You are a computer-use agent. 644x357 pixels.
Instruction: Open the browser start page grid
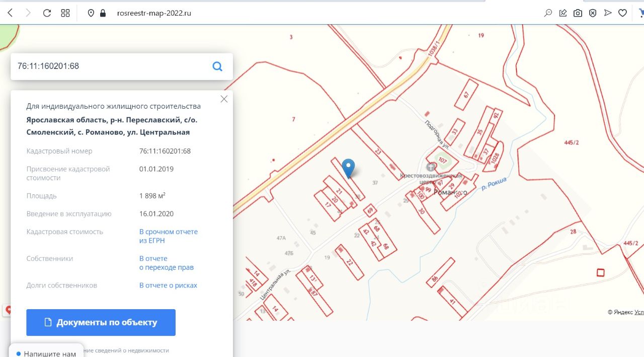(65, 13)
